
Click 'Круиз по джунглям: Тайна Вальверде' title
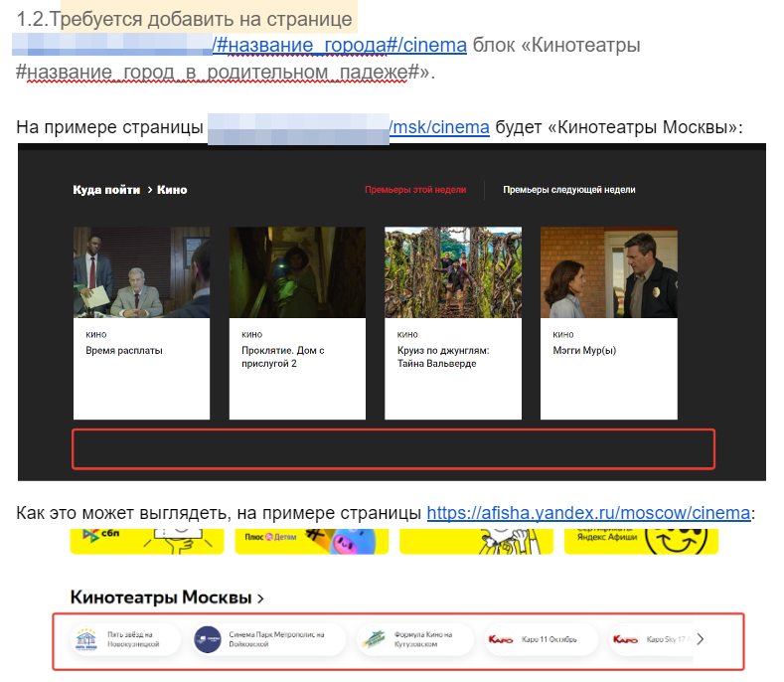[443, 357]
